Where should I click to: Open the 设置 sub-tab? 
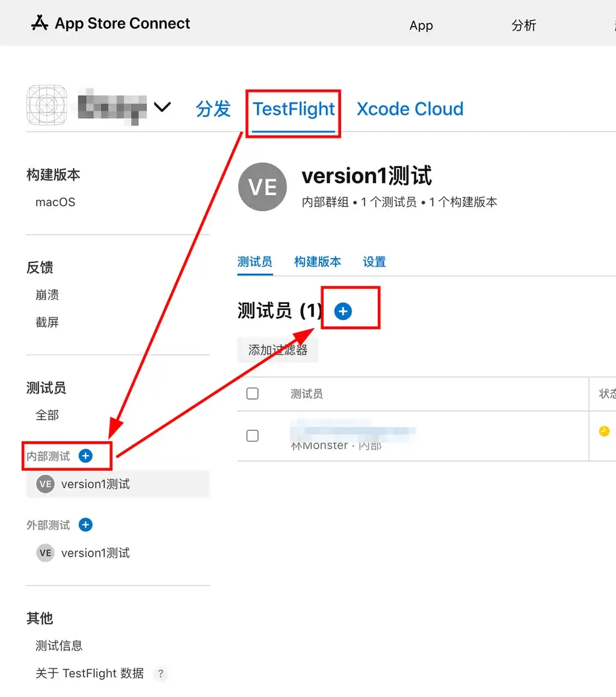374,261
